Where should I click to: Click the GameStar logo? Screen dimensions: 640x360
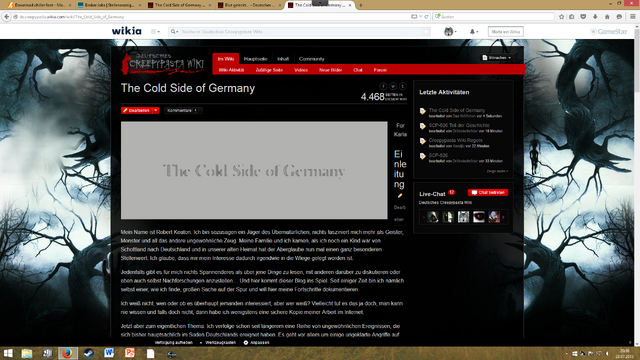click(609, 31)
